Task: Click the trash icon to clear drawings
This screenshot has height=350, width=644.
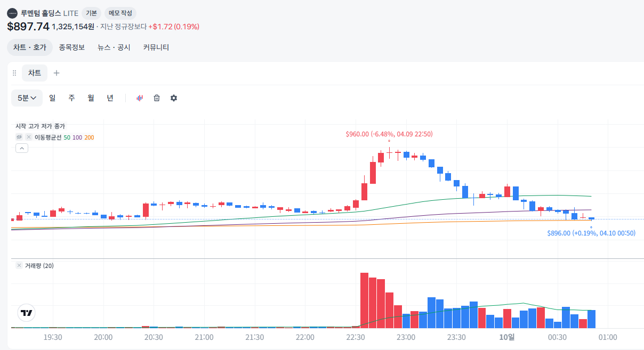Action: [x=157, y=98]
